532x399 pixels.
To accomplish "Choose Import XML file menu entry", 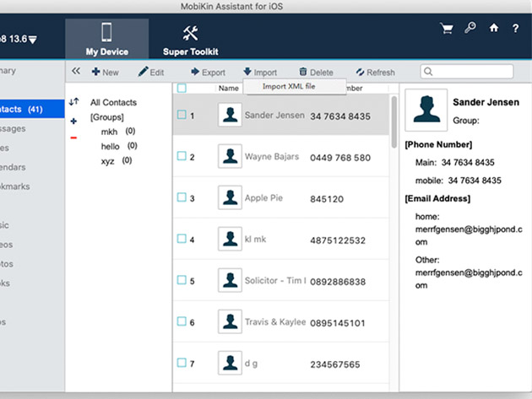I will coord(295,86).
